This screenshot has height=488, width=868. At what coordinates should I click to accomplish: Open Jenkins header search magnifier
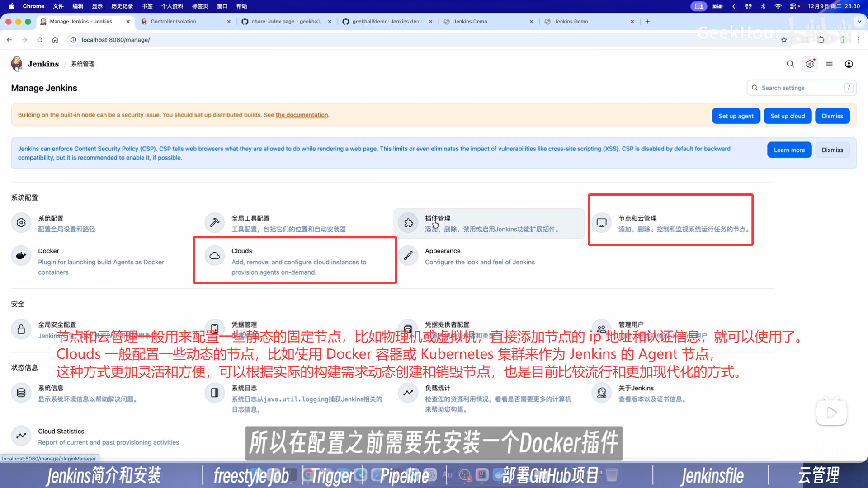(790, 64)
